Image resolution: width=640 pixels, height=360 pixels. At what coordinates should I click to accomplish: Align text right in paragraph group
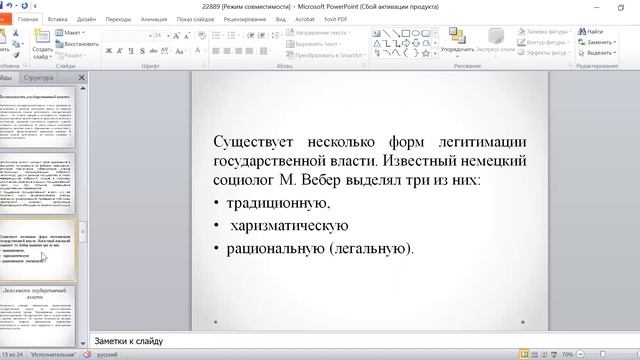pyautogui.click(x=238, y=51)
